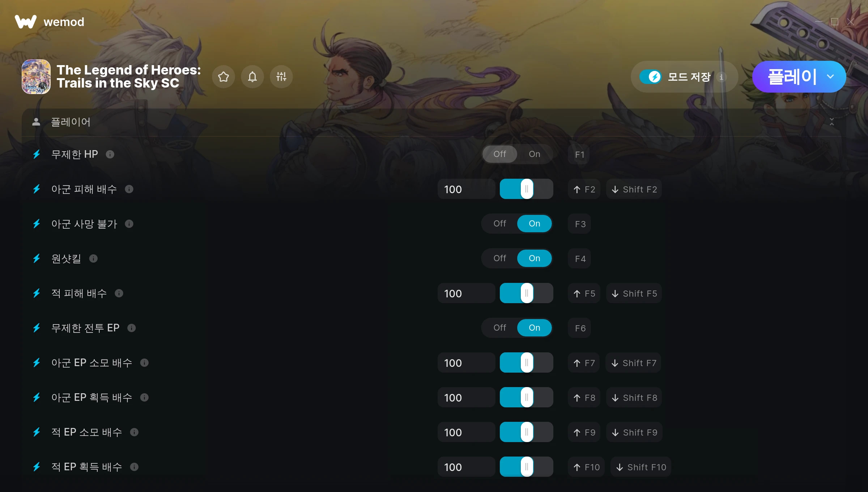Toggle the 모드 저장 switch
Image resolution: width=868 pixels, height=492 pixels.
pyautogui.click(x=651, y=77)
